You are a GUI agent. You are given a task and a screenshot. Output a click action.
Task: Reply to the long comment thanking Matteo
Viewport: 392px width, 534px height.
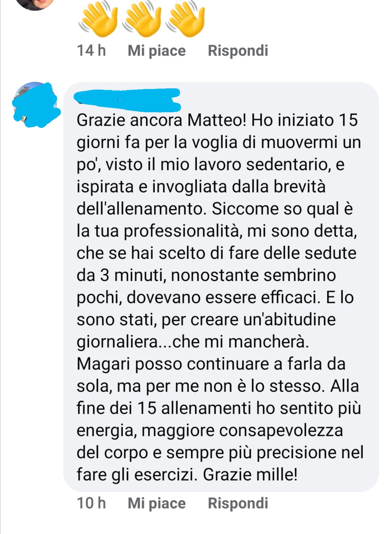click(238, 503)
